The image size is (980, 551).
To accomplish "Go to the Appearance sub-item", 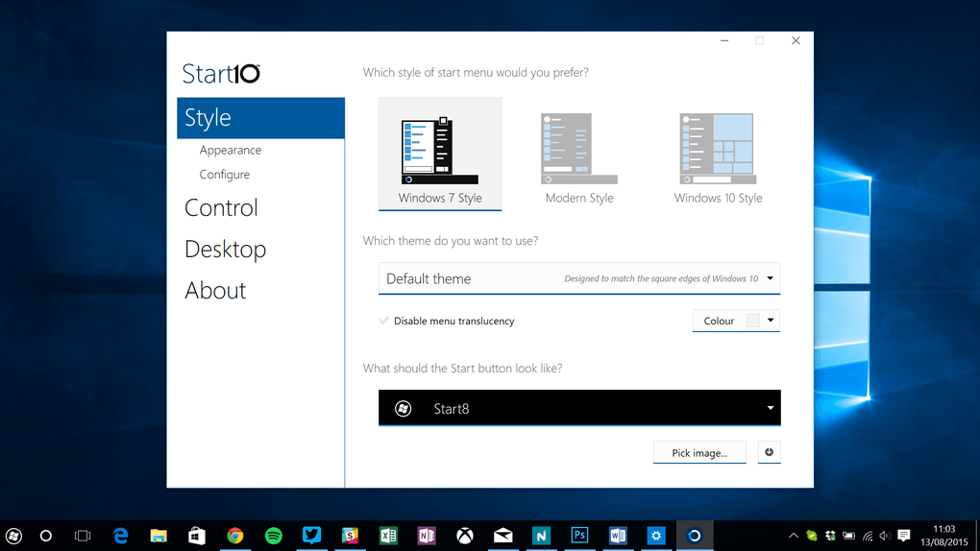I will tap(230, 150).
